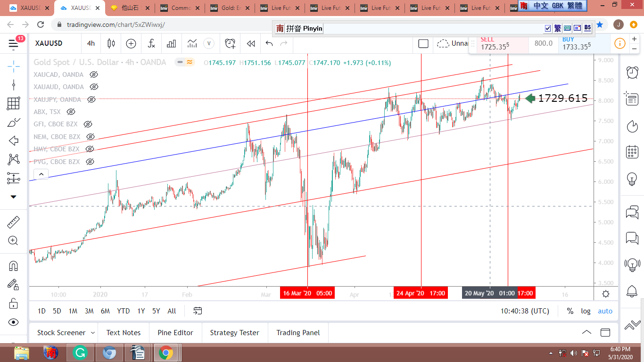Viewport: 644px width, 362px height.
Task: Open the Ideas stream broadcast icon
Action: tap(632, 264)
